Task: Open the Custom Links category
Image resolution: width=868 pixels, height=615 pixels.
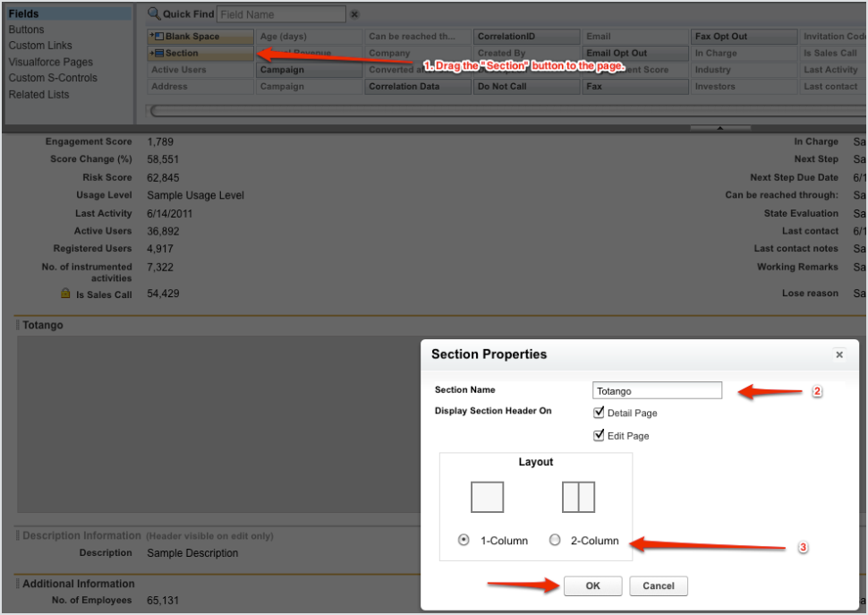Action: point(40,46)
